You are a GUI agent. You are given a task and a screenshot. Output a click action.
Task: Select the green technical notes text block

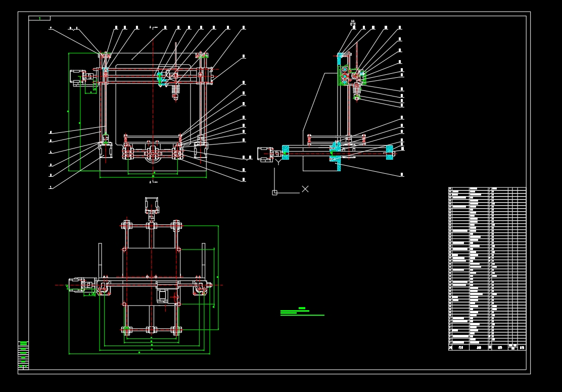point(302,312)
